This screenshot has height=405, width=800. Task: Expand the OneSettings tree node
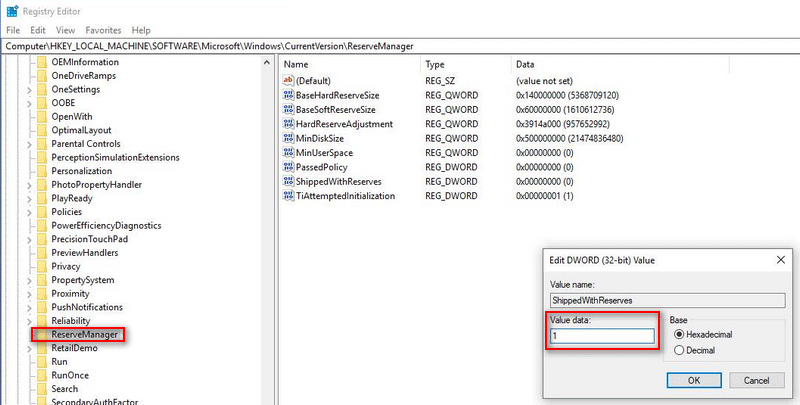(30, 90)
